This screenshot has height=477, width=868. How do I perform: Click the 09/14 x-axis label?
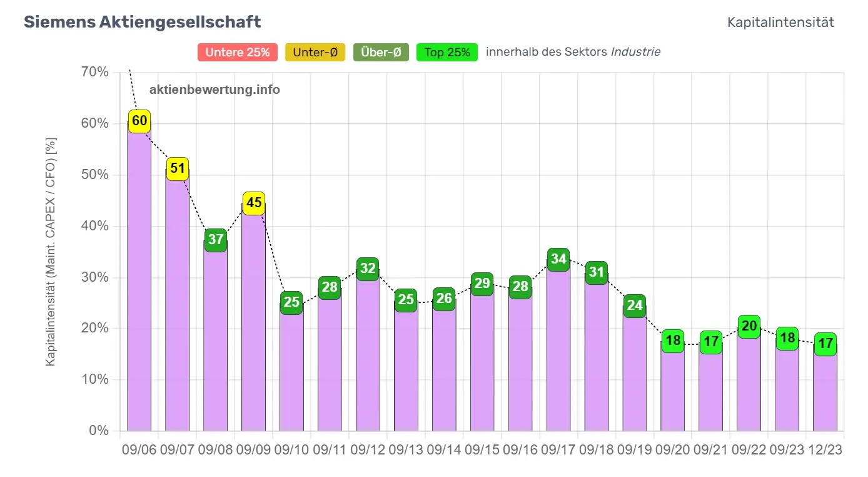pyautogui.click(x=444, y=449)
